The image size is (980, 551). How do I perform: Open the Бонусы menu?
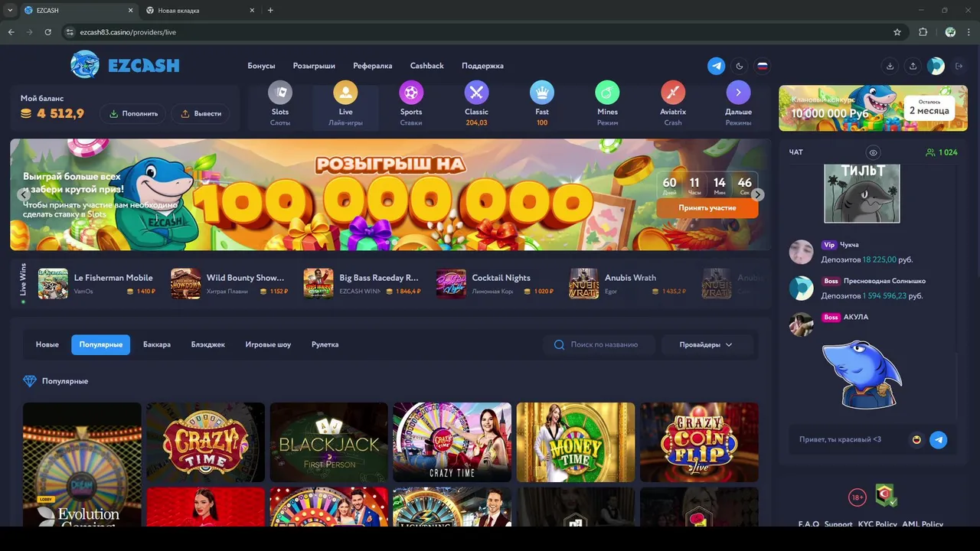click(x=261, y=66)
